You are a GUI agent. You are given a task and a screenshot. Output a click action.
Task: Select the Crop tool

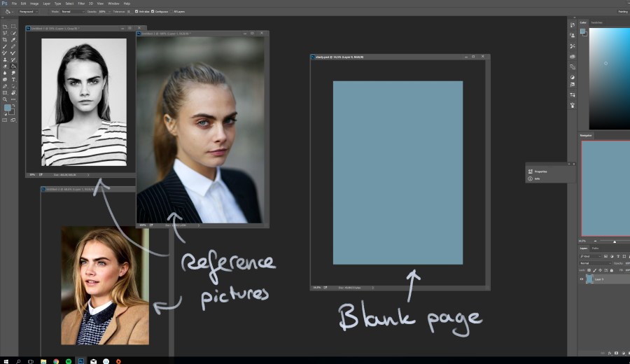pyautogui.click(x=6, y=40)
